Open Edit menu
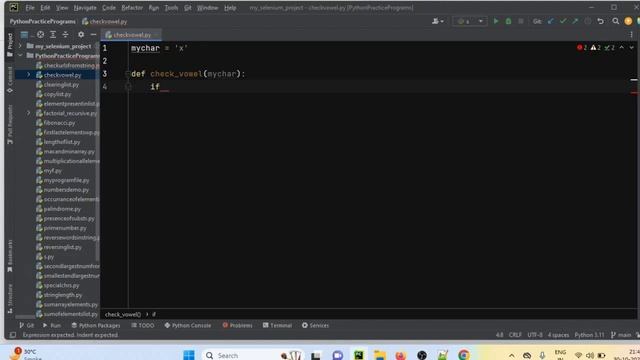 (x=45, y=8)
